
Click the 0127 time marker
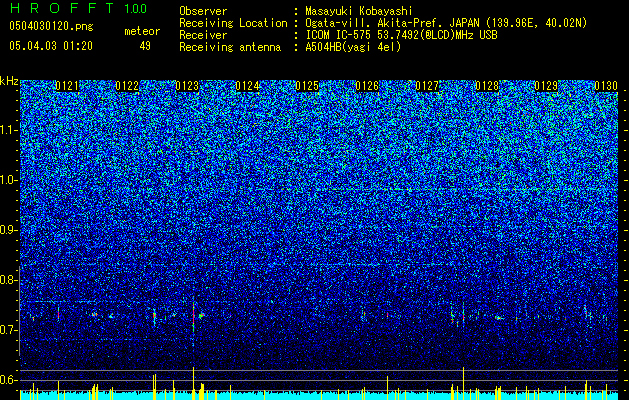click(x=427, y=86)
